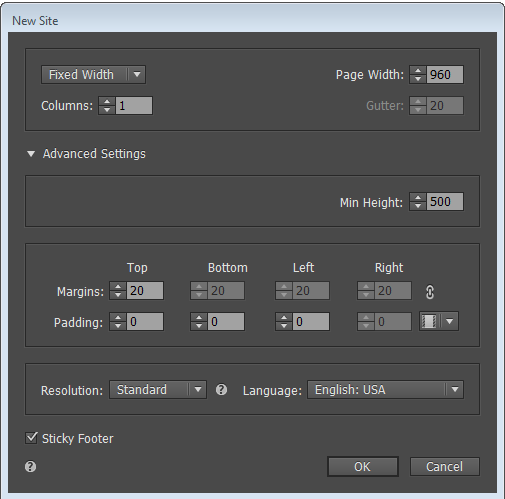Screen dimensions: 505x499
Task: Open dropdown arrow next to padding icon
Action: (x=450, y=321)
